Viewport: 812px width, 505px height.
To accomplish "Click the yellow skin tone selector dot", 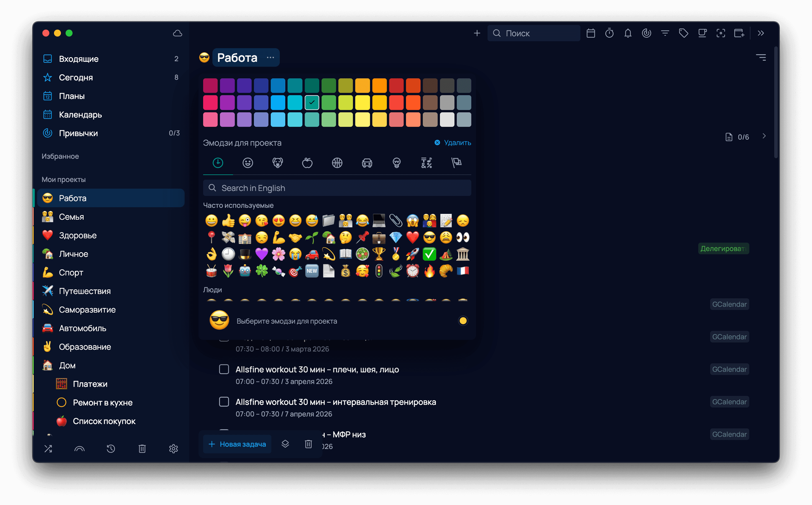I will 463,321.
